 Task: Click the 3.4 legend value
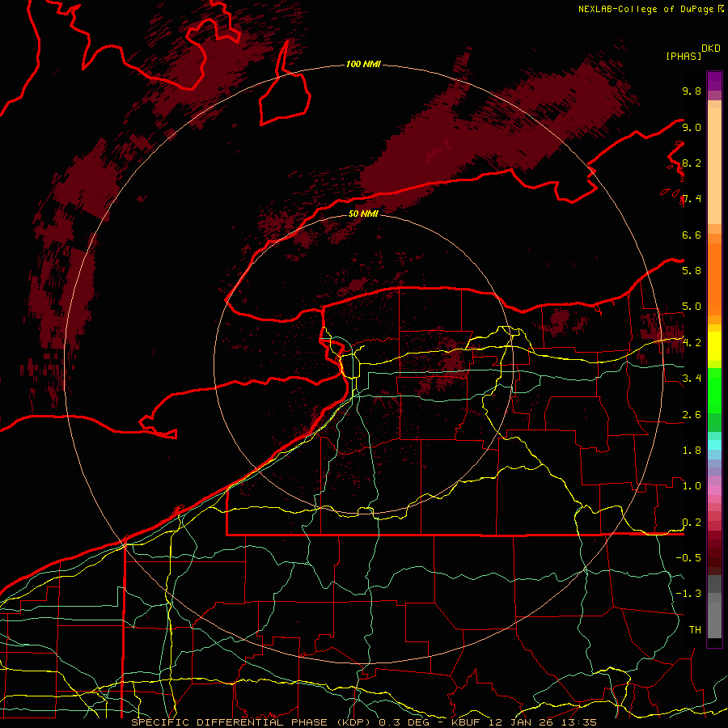click(x=692, y=379)
